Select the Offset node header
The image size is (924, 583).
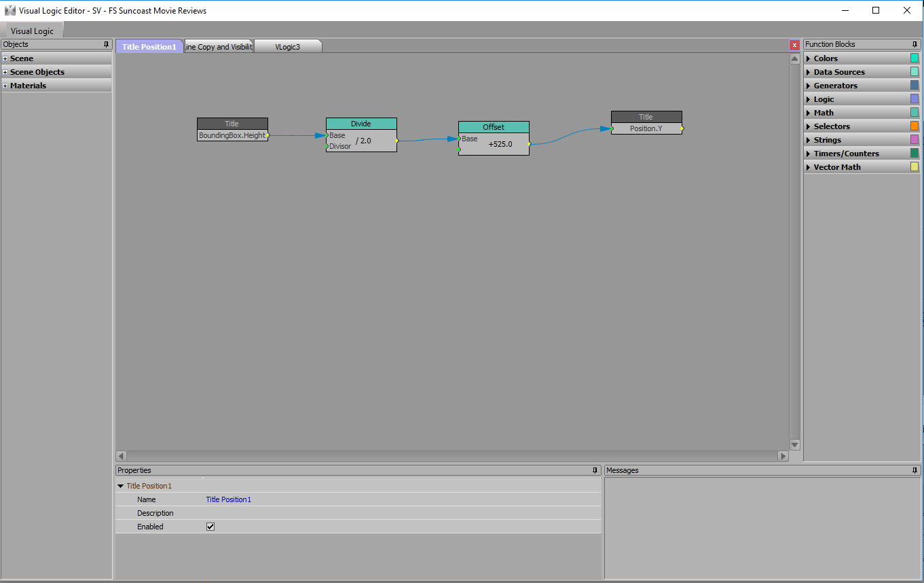click(x=494, y=127)
